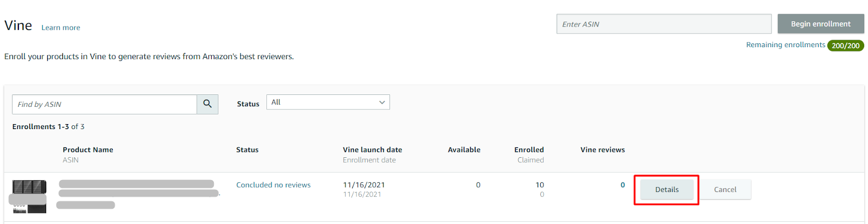Image resolution: width=868 pixels, height=224 pixels.
Task: Click the Find by ASIN search box
Action: (x=104, y=104)
